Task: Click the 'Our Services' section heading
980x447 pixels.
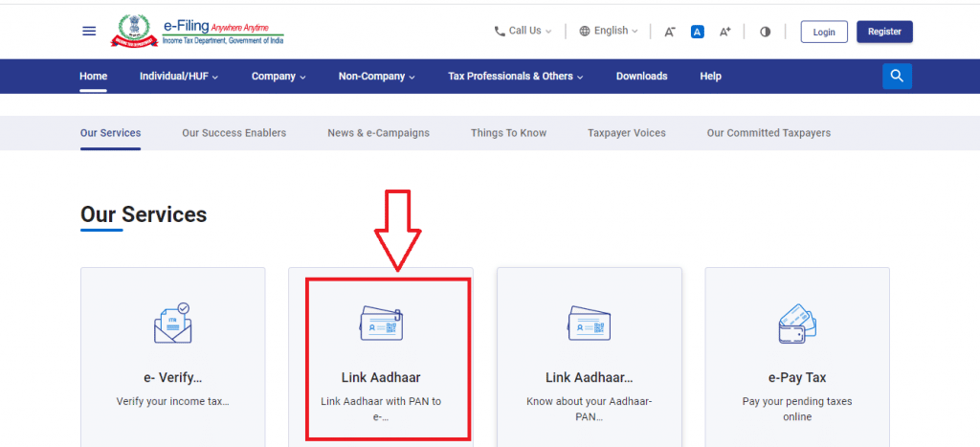Action: (x=144, y=214)
